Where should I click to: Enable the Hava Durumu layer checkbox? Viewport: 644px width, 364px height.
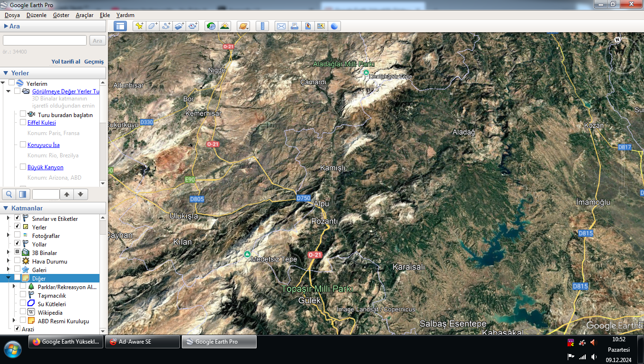click(18, 261)
